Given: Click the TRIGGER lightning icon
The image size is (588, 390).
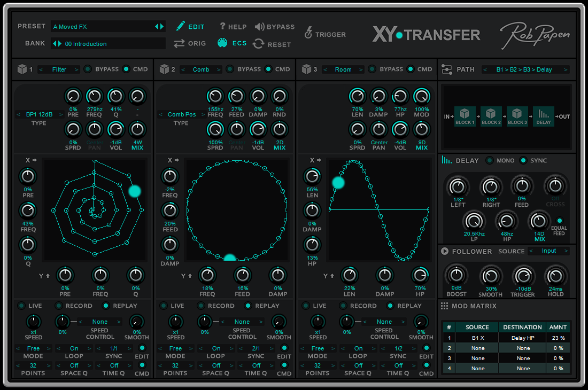Looking at the screenshot, I should pos(308,33).
